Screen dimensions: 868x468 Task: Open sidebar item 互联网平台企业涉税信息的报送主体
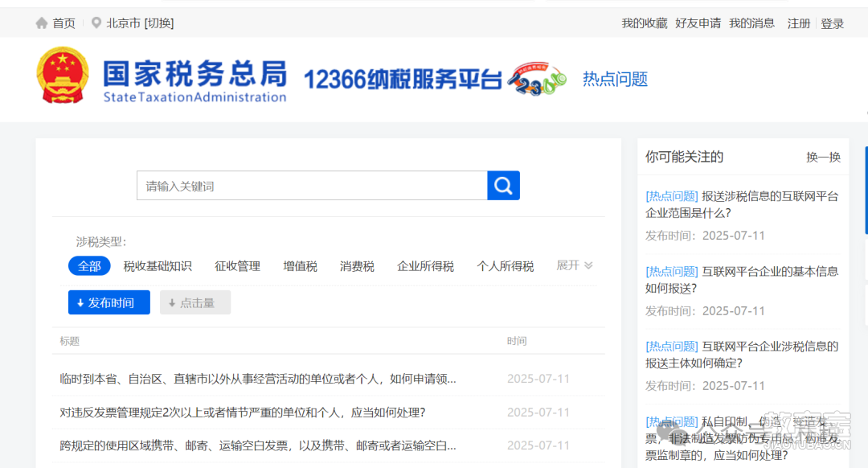[x=742, y=355]
